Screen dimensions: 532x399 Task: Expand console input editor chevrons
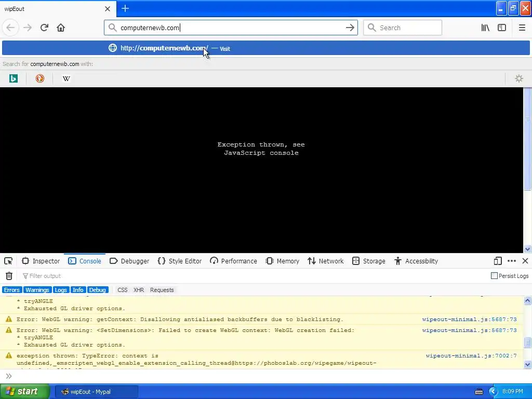tap(9, 376)
